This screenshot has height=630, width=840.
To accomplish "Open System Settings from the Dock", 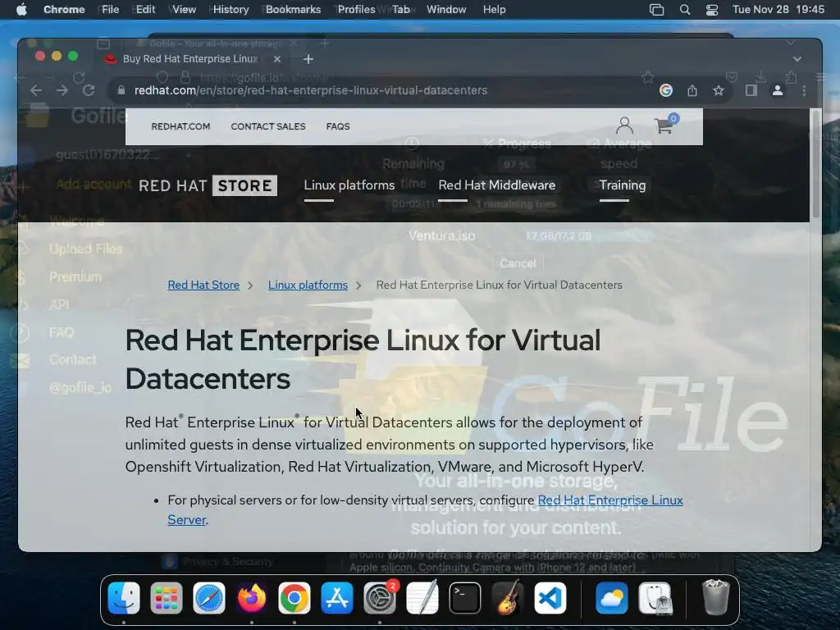I will point(380,598).
